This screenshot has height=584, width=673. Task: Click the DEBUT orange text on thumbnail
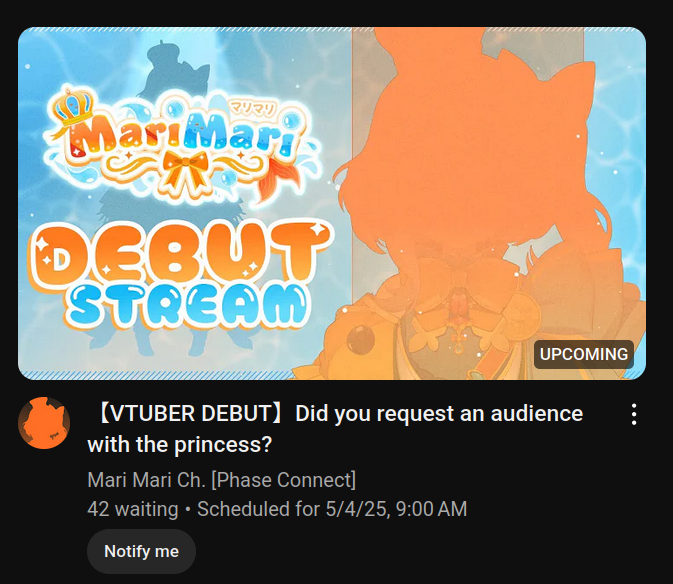(x=180, y=254)
